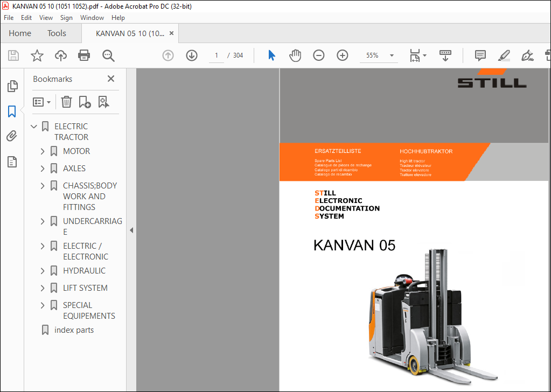Image resolution: width=551 pixels, height=392 pixels.
Task: Select the HYDRAULIC bookmark label
Action: (85, 271)
